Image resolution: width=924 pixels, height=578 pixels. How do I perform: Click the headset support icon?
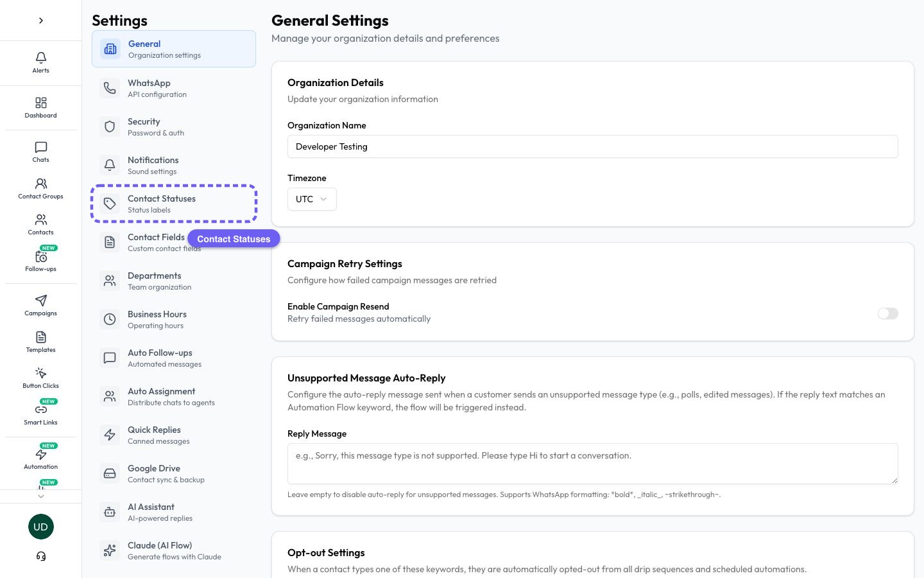tap(41, 556)
